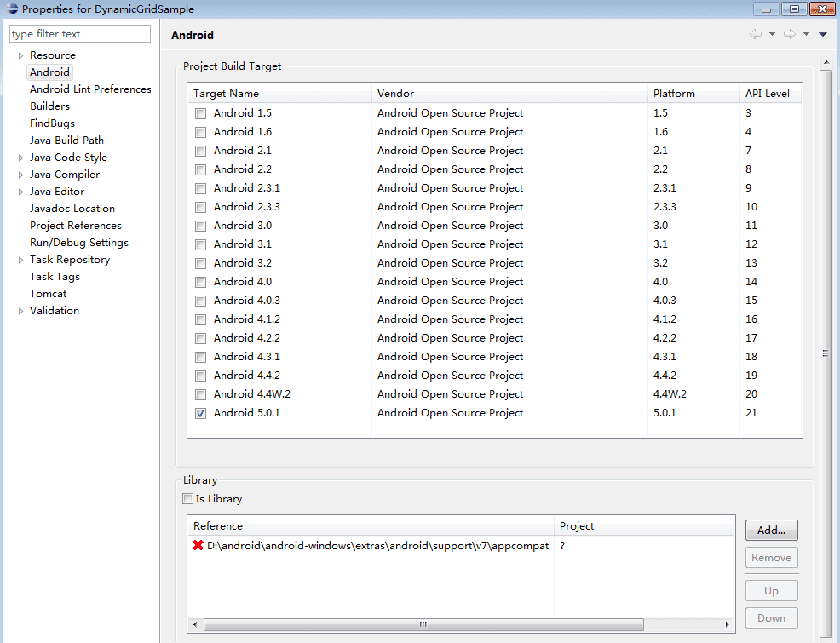This screenshot has width=840, height=643.
Task: Click the red error X on appcompat reference
Action: pyautogui.click(x=198, y=546)
